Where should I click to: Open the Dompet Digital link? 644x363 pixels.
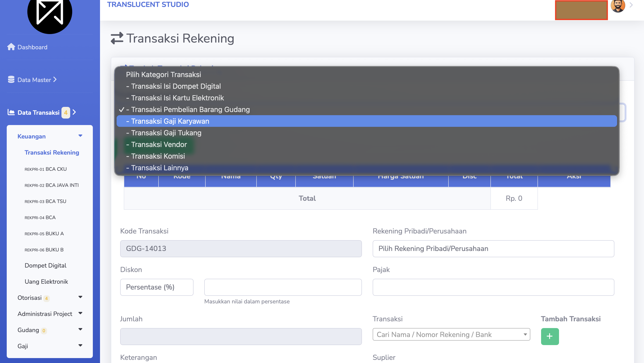(46, 265)
